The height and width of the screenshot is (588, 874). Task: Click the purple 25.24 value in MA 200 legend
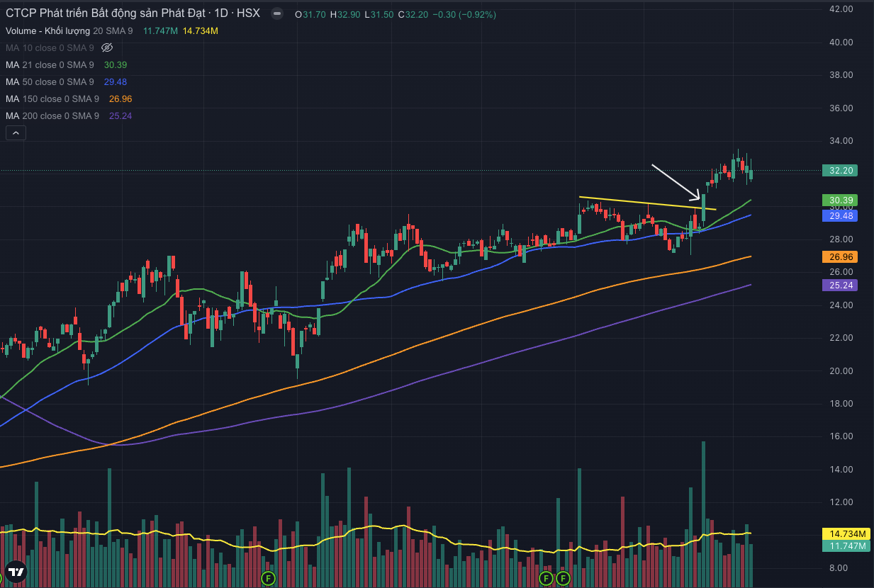tap(121, 115)
